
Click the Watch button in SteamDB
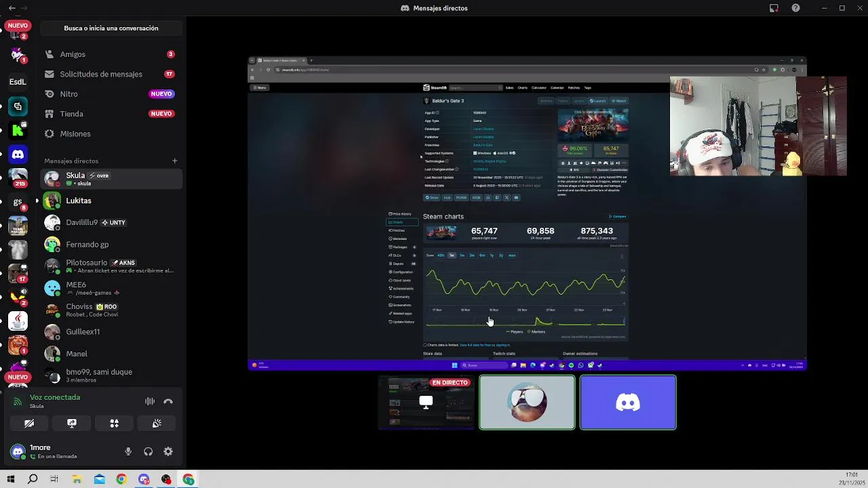618,101
